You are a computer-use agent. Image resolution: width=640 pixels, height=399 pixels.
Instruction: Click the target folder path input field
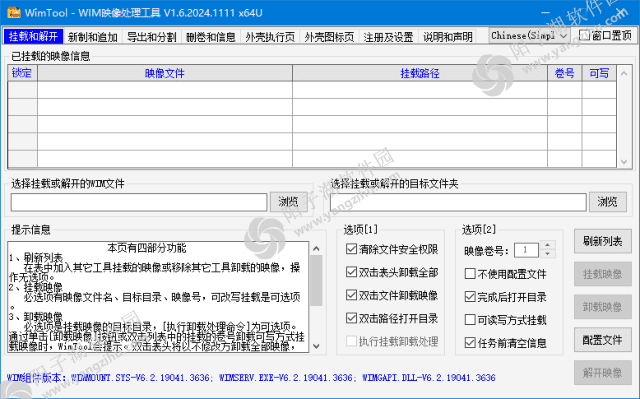[x=458, y=202]
